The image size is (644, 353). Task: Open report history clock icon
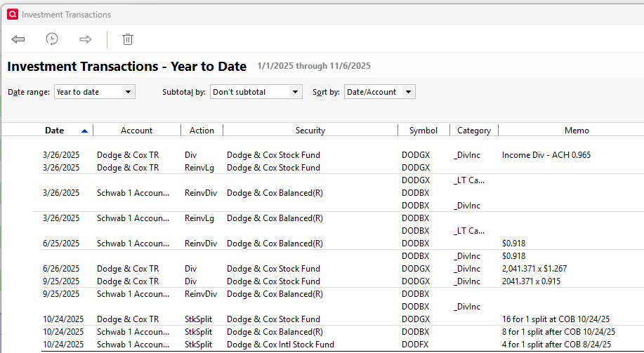point(52,39)
